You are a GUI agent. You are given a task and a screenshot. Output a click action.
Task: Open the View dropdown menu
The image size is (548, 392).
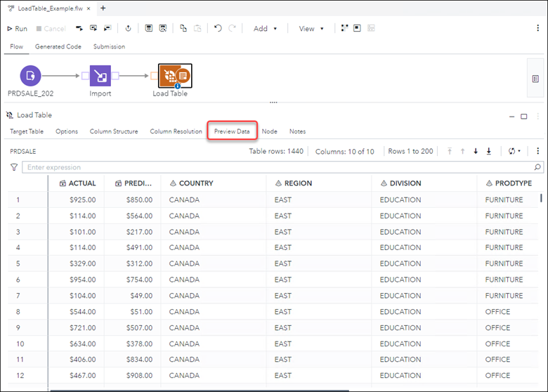click(x=311, y=29)
